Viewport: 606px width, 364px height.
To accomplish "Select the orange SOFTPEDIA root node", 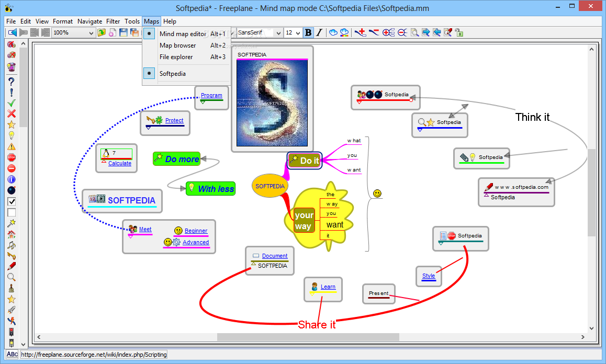I will (x=270, y=186).
